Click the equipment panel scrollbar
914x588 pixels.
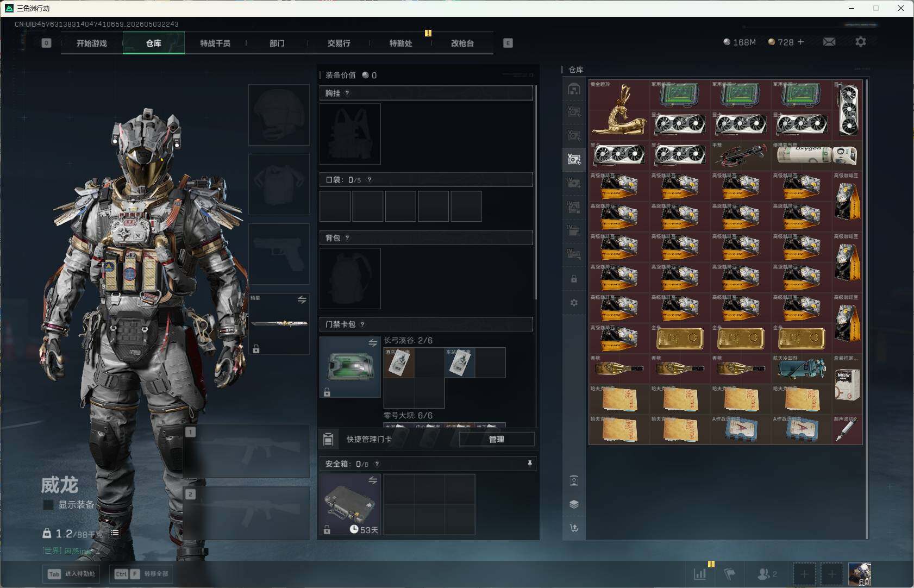click(536, 192)
